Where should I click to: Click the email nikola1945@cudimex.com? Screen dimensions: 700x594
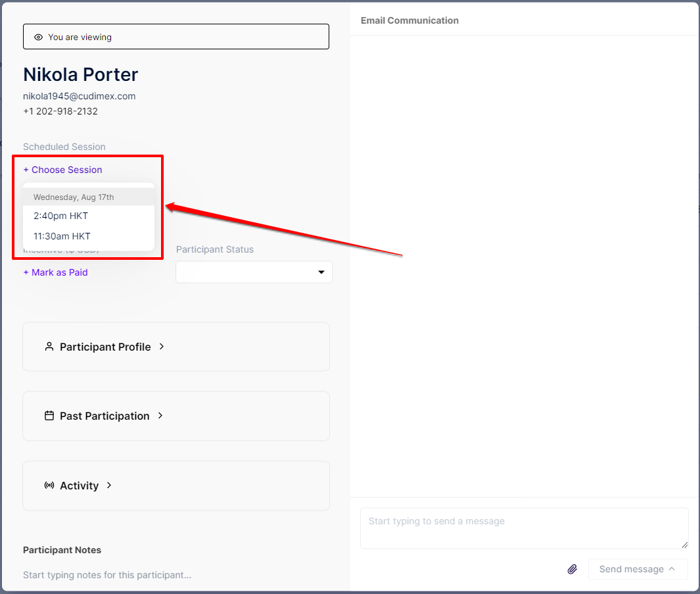pos(80,96)
